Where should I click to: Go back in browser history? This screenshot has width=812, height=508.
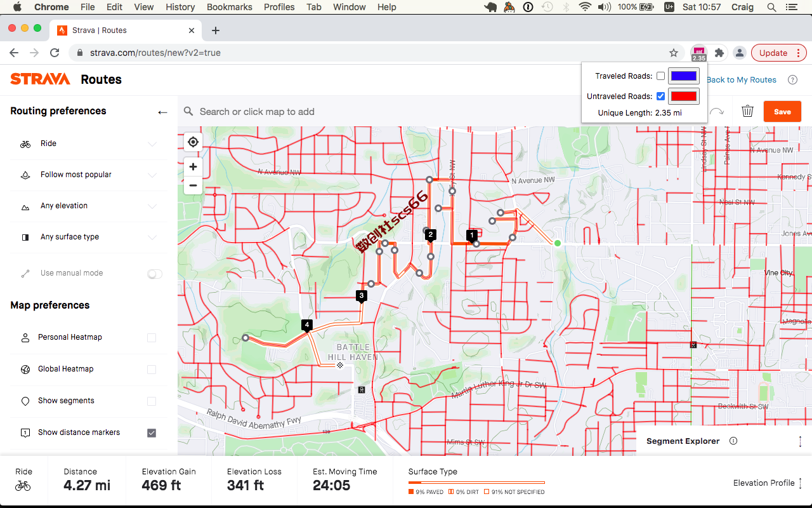point(14,53)
